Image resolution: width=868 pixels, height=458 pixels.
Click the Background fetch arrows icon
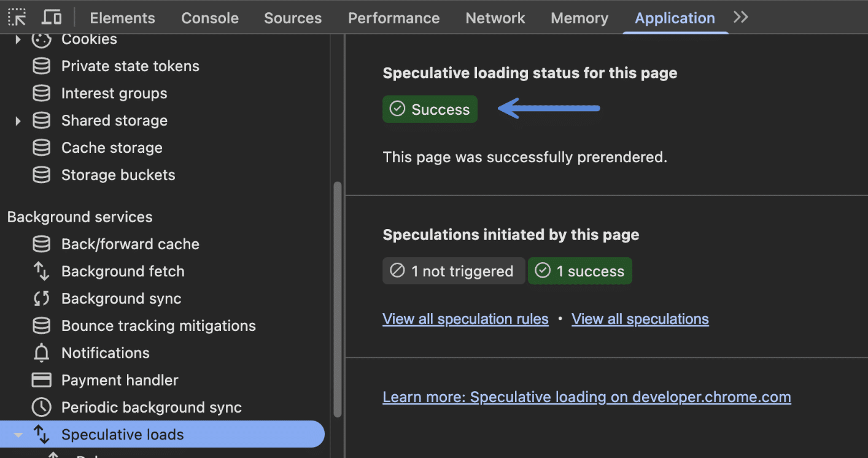point(41,271)
